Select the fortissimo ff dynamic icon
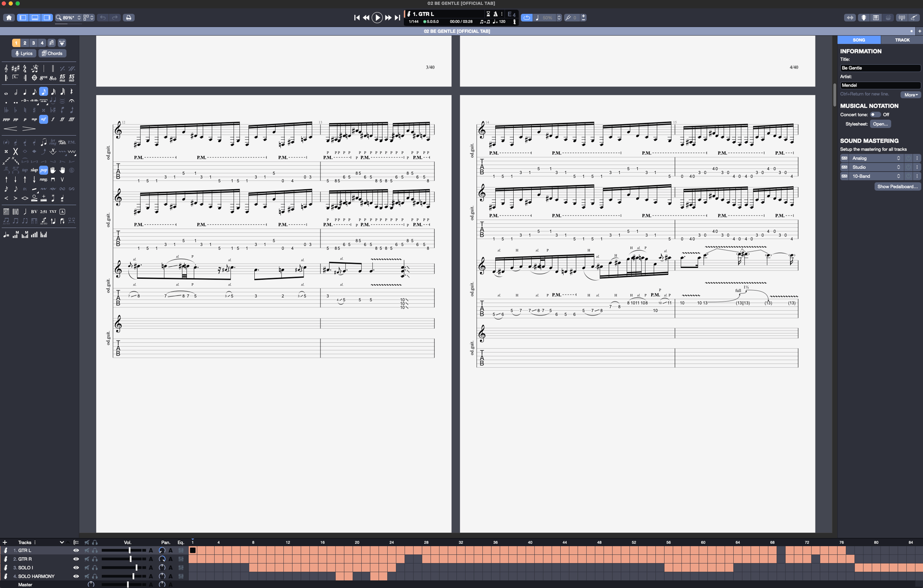This screenshot has height=588, width=923. [62, 119]
